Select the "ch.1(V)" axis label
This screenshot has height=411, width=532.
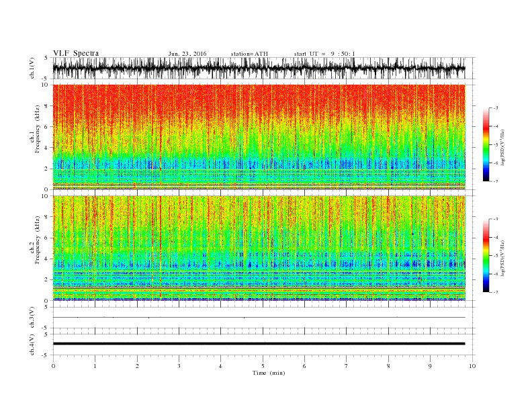tap(32, 68)
